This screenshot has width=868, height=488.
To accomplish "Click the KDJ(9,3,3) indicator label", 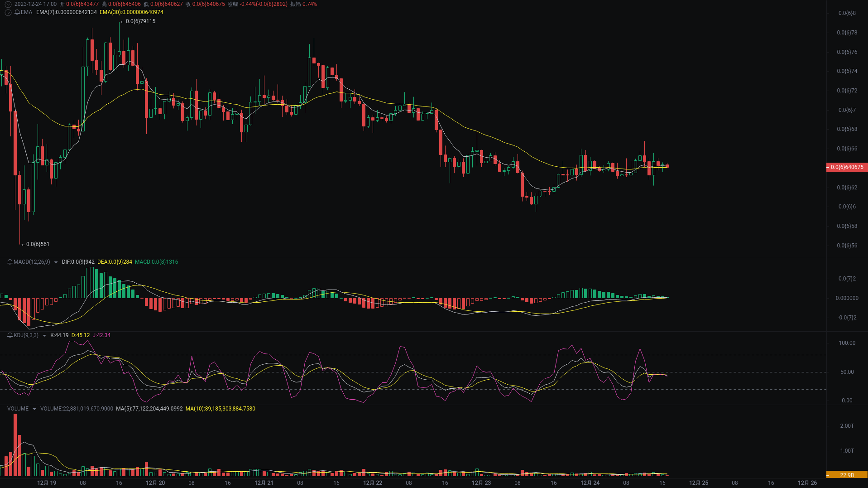I will pos(26,335).
